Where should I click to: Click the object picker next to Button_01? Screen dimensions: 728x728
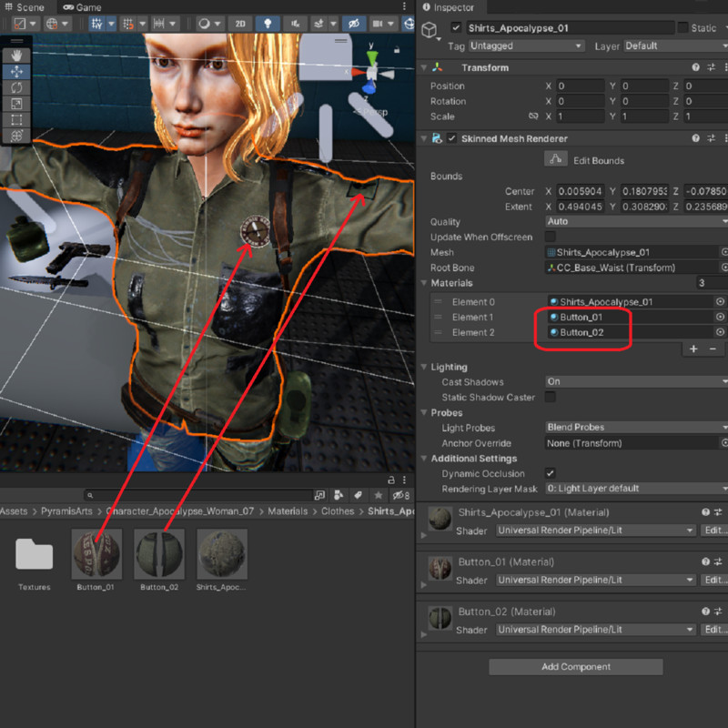coord(720,318)
